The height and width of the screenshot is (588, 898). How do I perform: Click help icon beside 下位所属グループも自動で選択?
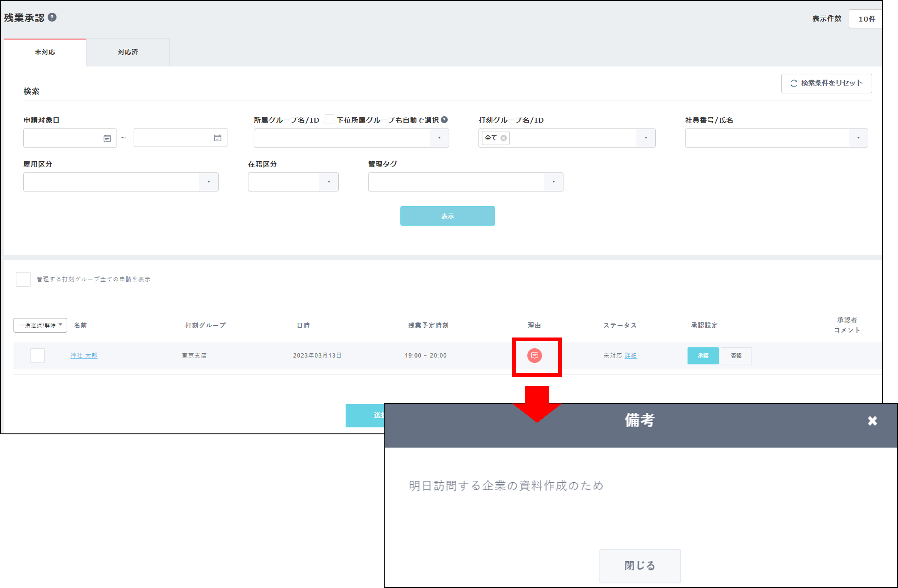click(445, 120)
